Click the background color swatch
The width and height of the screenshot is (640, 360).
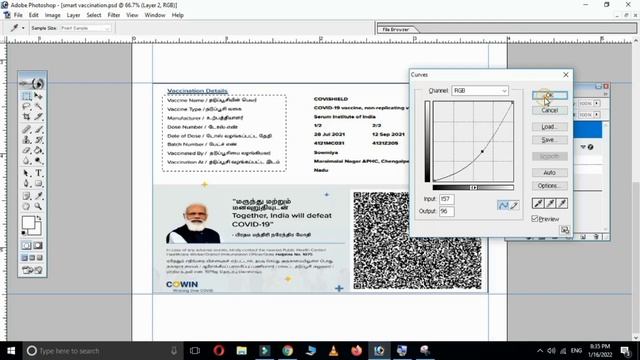[x=37, y=230]
